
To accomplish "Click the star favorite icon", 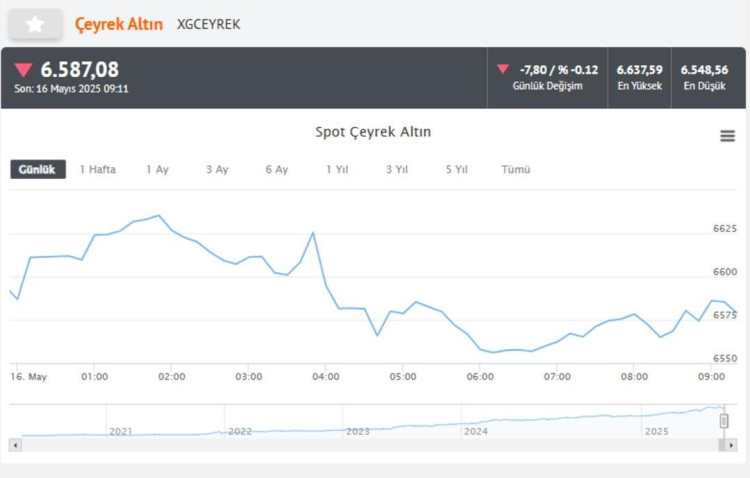I will click(x=35, y=24).
